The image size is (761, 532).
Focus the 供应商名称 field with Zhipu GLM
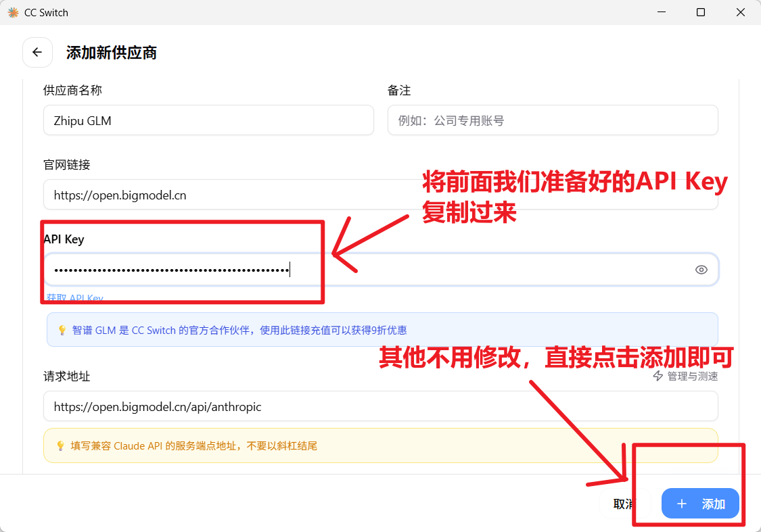(208, 120)
